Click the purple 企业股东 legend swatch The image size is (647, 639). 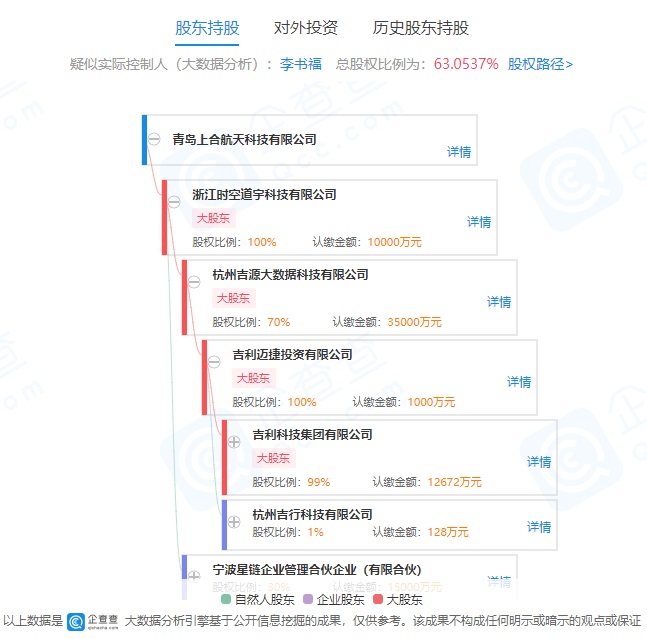(308, 599)
